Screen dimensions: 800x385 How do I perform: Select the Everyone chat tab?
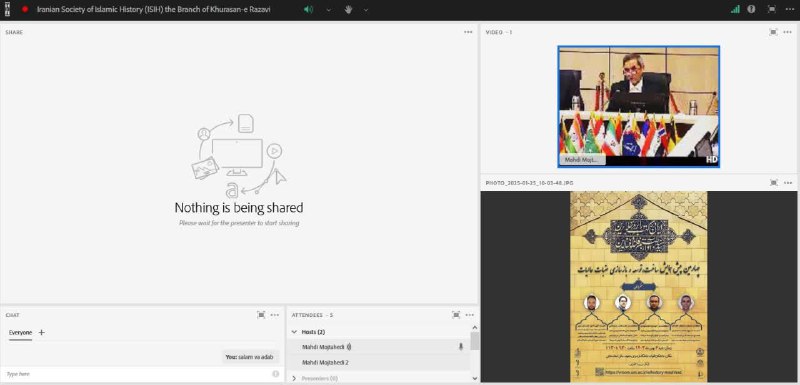click(x=20, y=332)
